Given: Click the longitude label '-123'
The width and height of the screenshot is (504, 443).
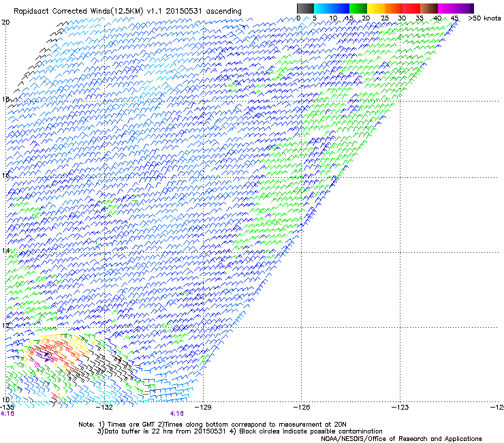Looking at the screenshot, I should 400,408.
